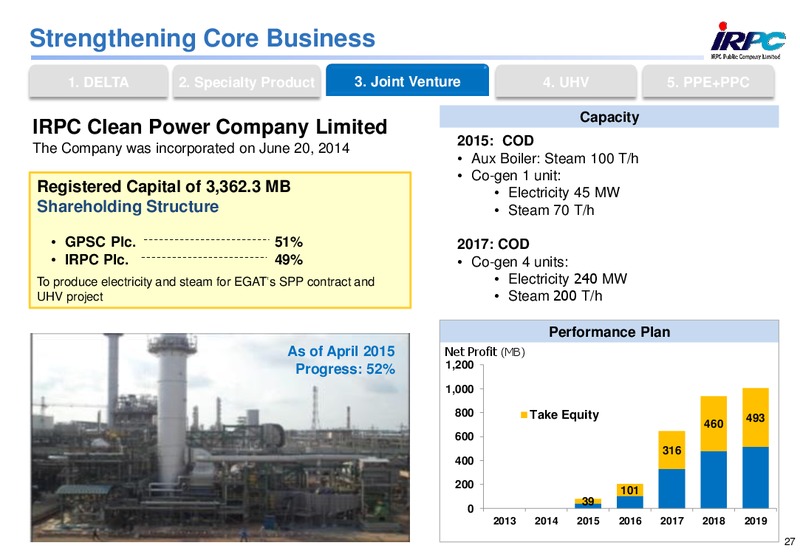The width and height of the screenshot is (800, 554).
Task: Select the 51% share value
Action: tap(289, 242)
